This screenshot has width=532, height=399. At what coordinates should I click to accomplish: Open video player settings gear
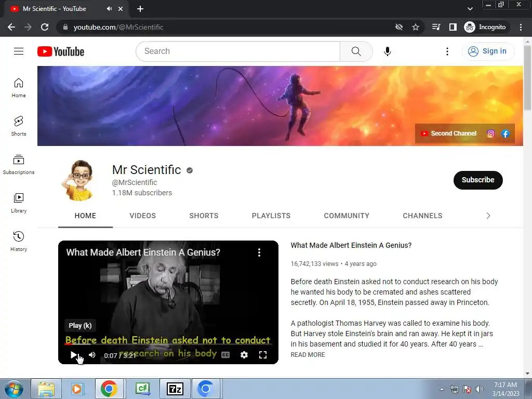[244, 355]
